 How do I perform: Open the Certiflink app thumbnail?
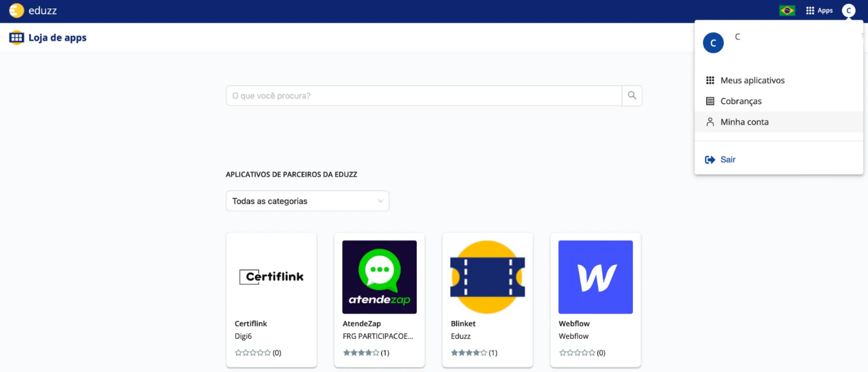pyautogui.click(x=271, y=277)
